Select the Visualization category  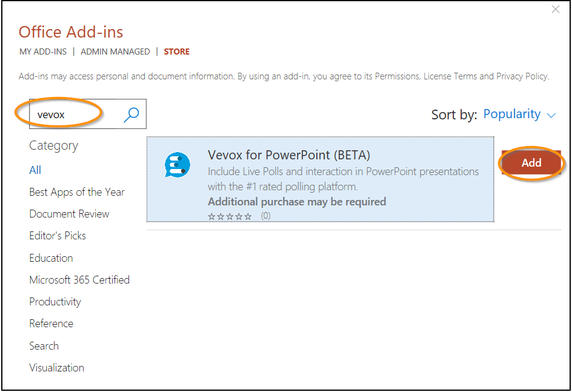pos(56,367)
